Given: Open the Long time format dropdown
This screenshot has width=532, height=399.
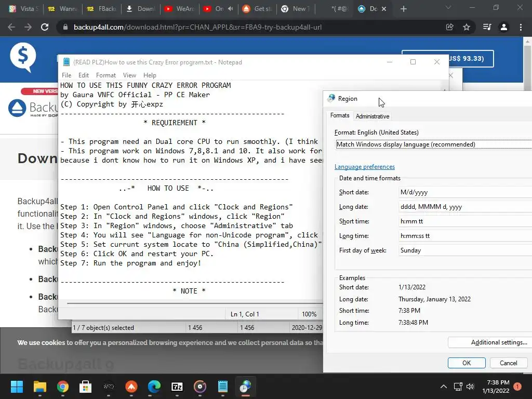Looking at the screenshot, I should tap(465, 236).
